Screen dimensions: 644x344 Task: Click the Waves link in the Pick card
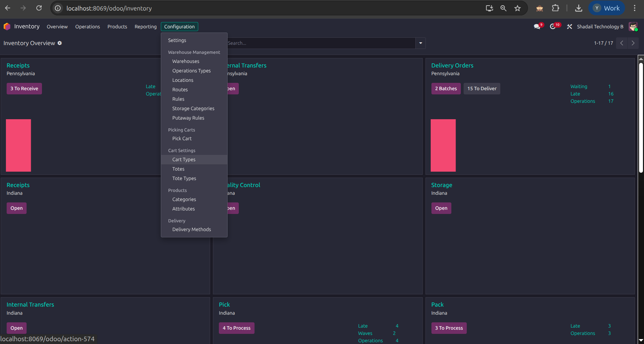tap(365, 333)
